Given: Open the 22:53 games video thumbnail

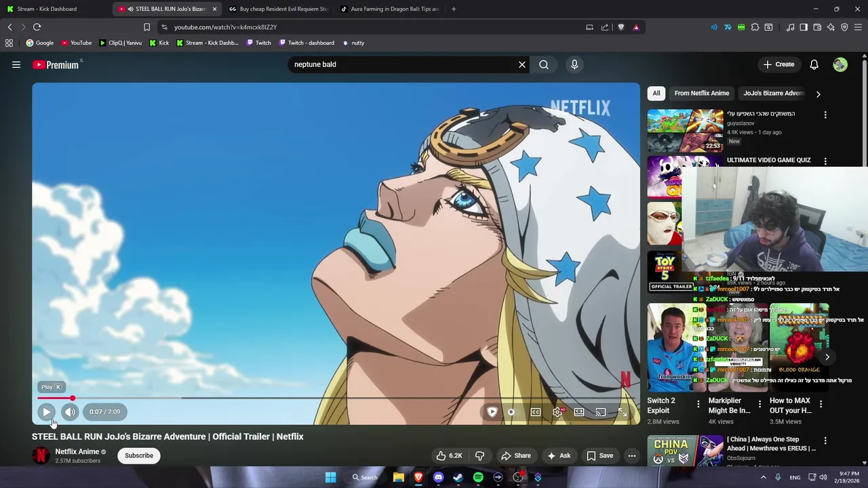Looking at the screenshot, I should [x=685, y=131].
